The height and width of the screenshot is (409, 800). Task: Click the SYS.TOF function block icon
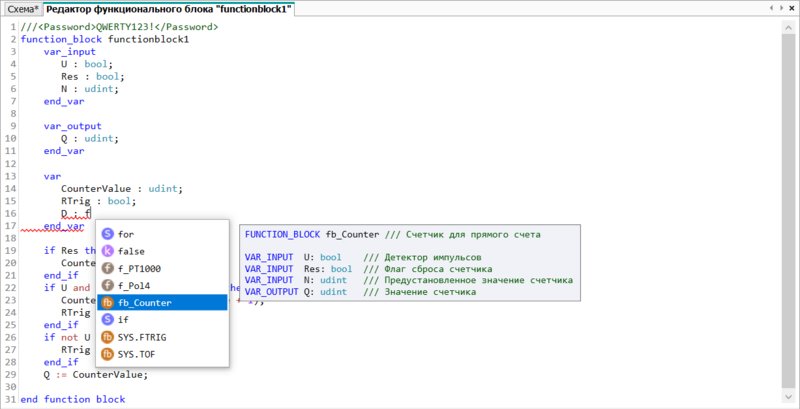(x=107, y=354)
